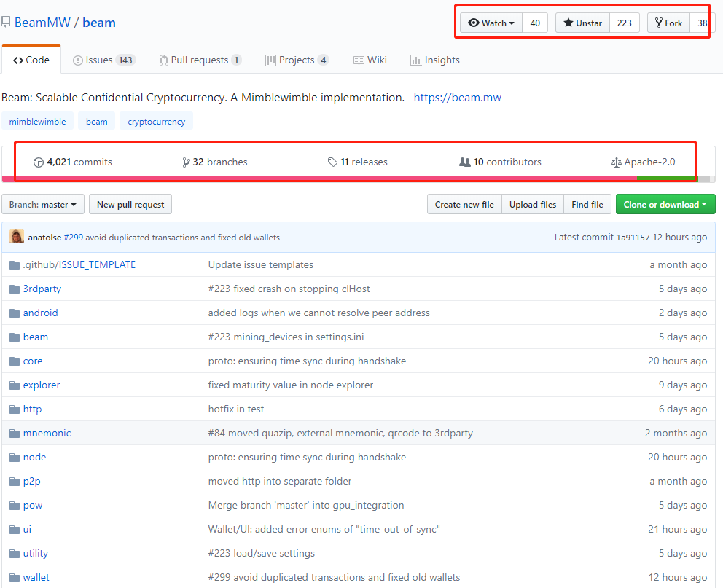Image resolution: width=723 pixels, height=588 pixels.
Task: Click the utility folder icon
Action: (x=15, y=554)
